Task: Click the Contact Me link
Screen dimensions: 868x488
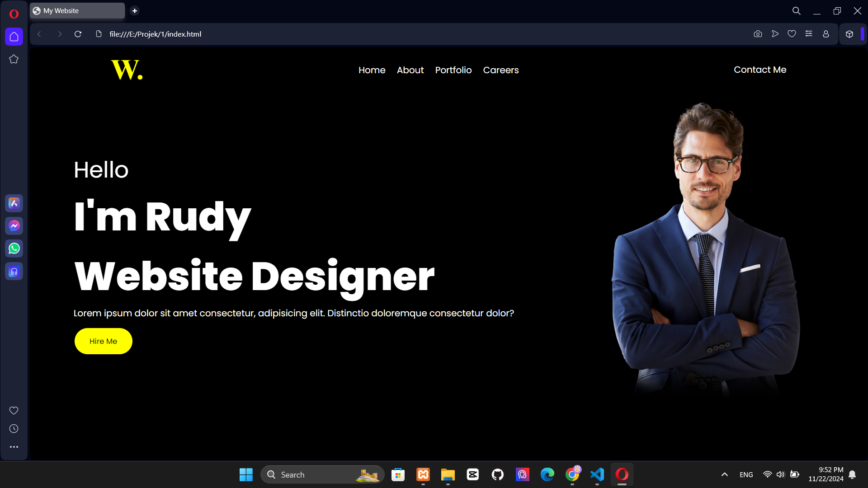Action: click(x=759, y=70)
